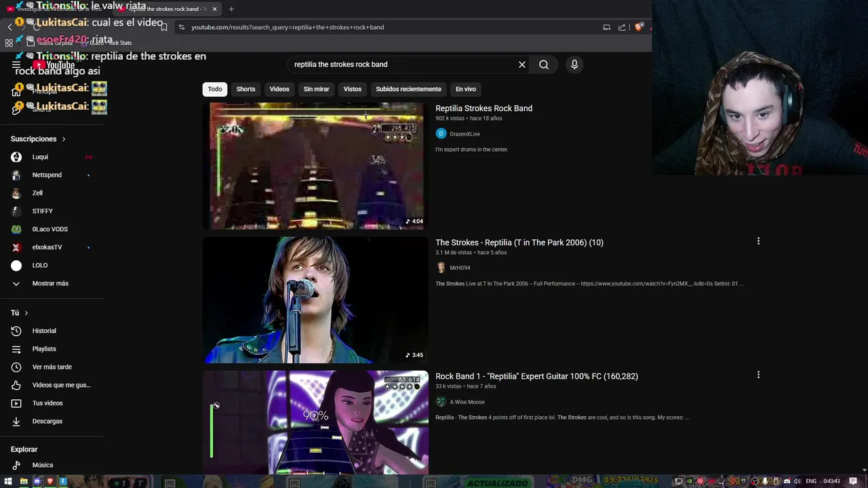Viewport: 868px width, 488px height.
Task: Open Brave browser taskbar icon
Action: tap(50, 482)
